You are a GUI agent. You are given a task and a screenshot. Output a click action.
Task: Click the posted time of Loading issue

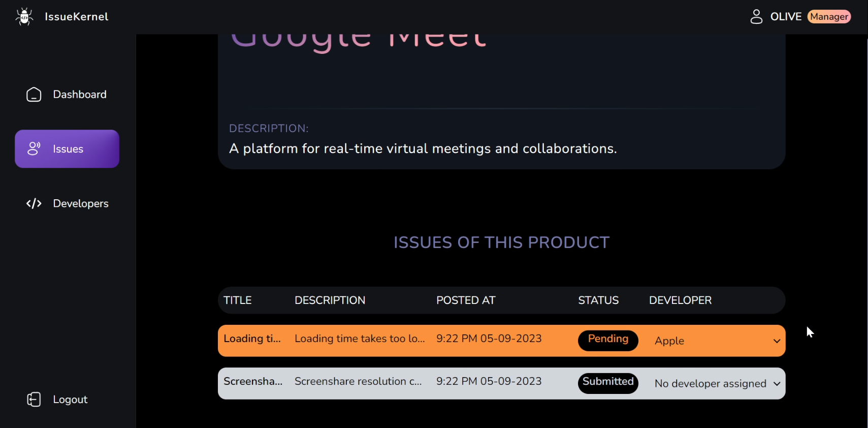click(489, 339)
